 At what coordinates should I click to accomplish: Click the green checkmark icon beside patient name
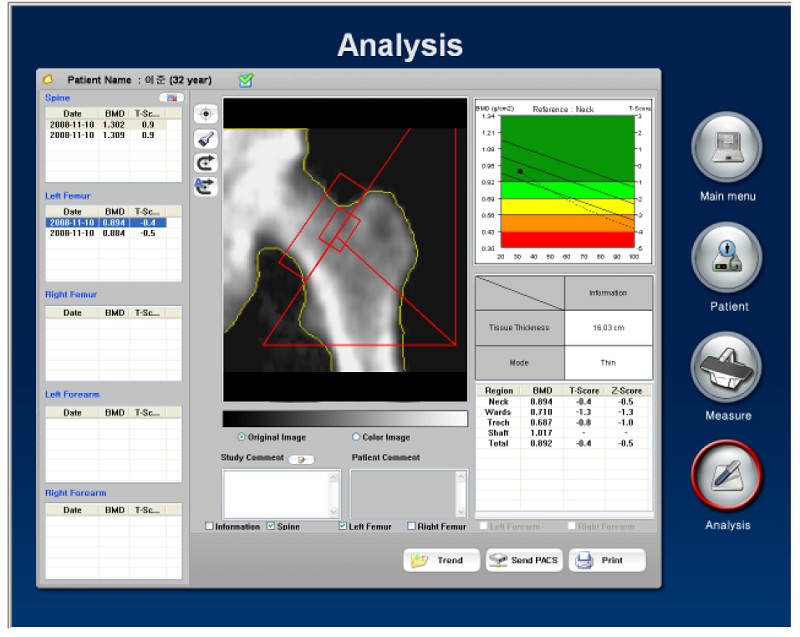(x=245, y=79)
